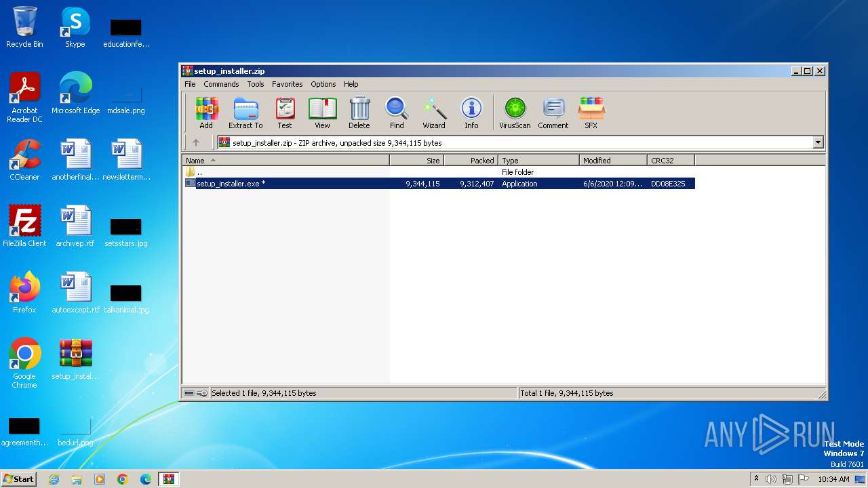Sort by the Size column header
Image resolution: width=868 pixels, height=488 pixels.
click(x=416, y=161)
